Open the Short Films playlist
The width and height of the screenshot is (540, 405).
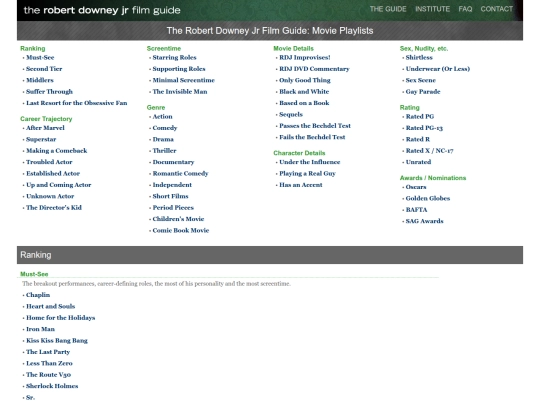tap(170, 196)
